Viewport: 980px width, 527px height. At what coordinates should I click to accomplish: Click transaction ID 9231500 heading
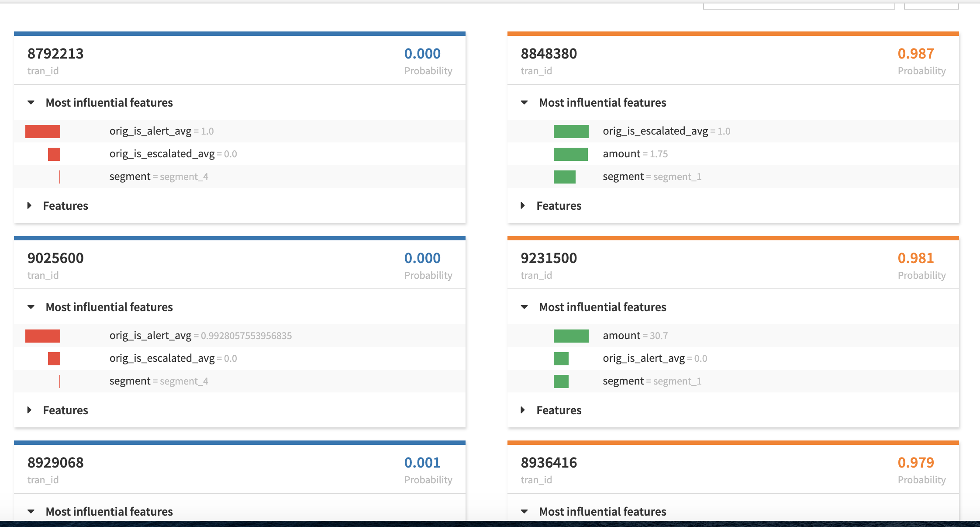click(x=549, y=258)
